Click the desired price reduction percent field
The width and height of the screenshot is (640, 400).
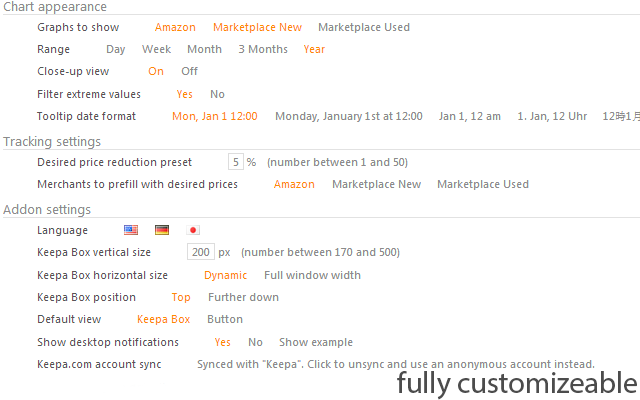236,162
